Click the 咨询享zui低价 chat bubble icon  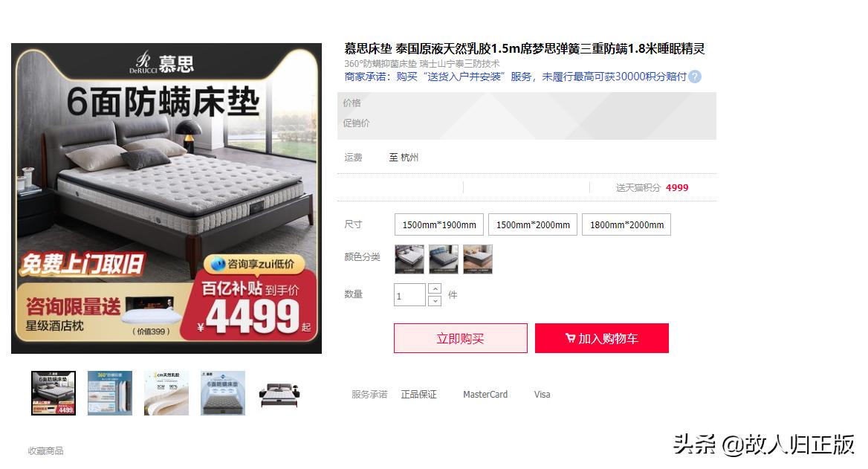click(x=218, y=264)
